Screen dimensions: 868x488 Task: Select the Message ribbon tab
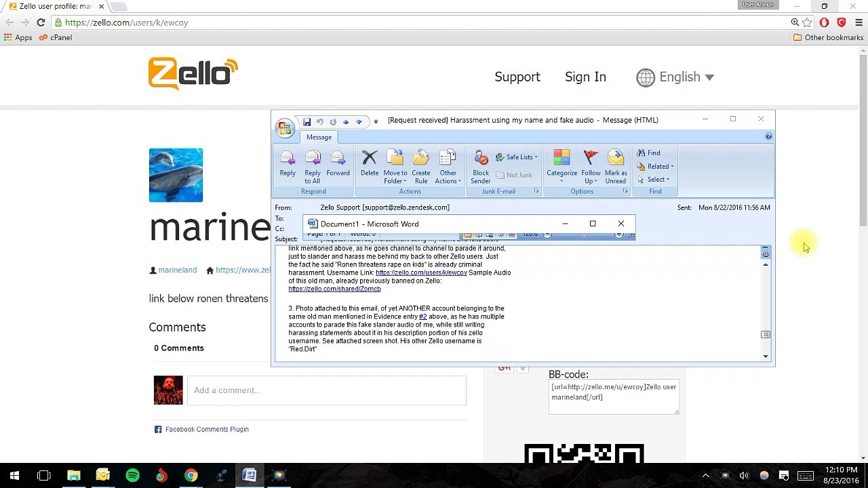click(319, 137)
